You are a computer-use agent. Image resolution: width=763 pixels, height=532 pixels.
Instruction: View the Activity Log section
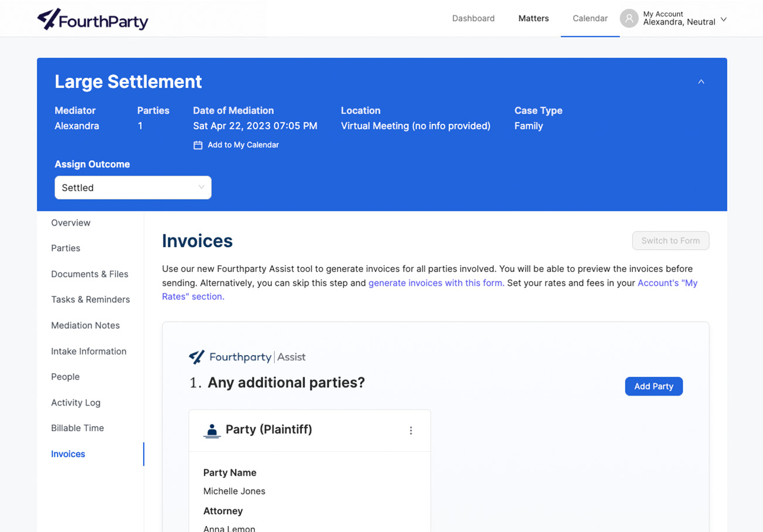[x=76, y=403]
